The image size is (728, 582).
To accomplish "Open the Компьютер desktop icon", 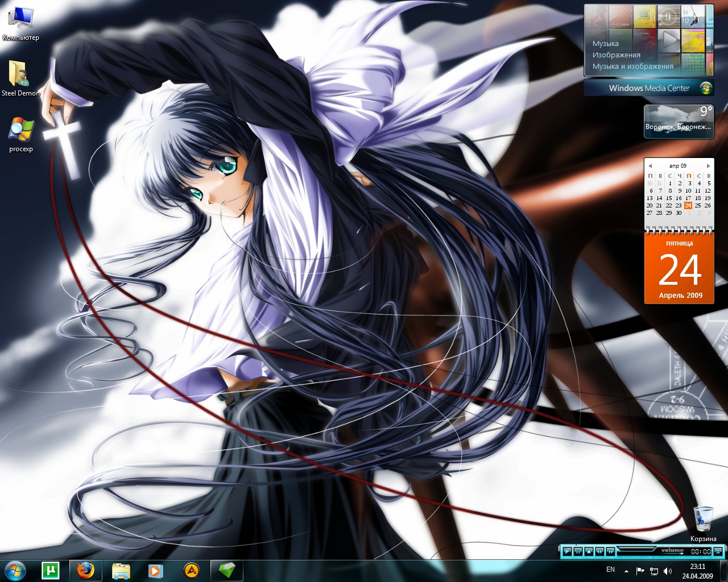I will 20,23.
